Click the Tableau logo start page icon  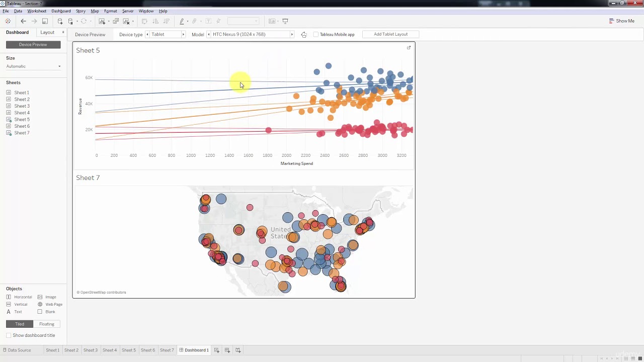pyautogui.click(x=8, y=21)
